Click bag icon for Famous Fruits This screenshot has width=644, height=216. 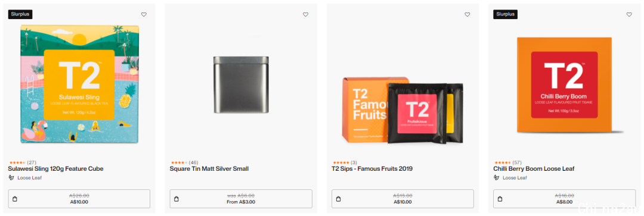(x=339, y=199)
